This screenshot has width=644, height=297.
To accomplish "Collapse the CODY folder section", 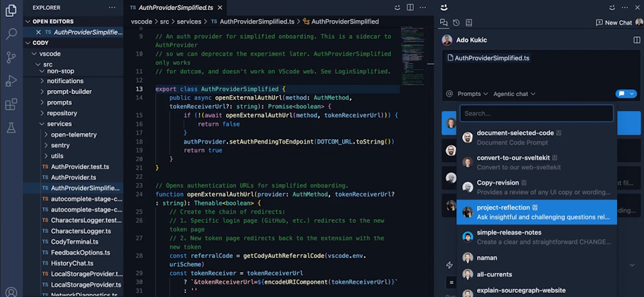I will click(73, 43).
